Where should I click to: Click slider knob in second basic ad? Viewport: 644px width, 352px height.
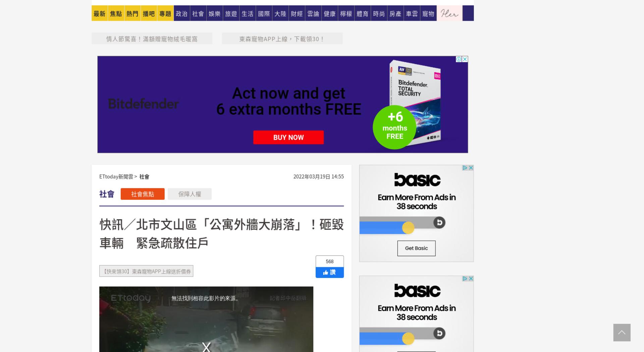point(408,339)
